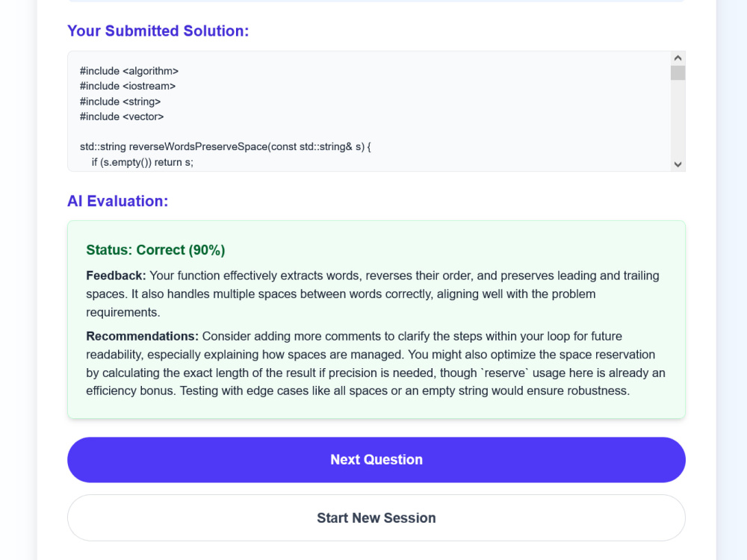Screen dimensions: 747x560
Task: Click the code box scroll-up arrow
Action: (678, 58)
